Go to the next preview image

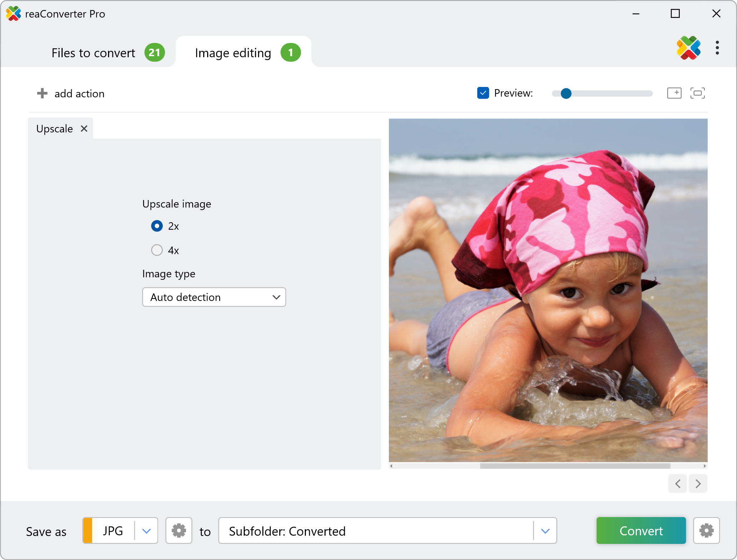[x=698, y=484]
